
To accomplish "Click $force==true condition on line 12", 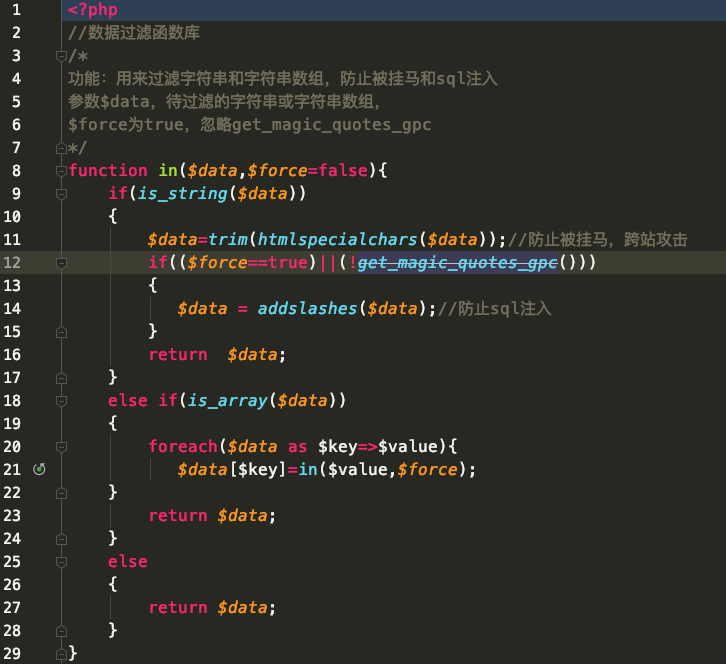I will point(248,263).
